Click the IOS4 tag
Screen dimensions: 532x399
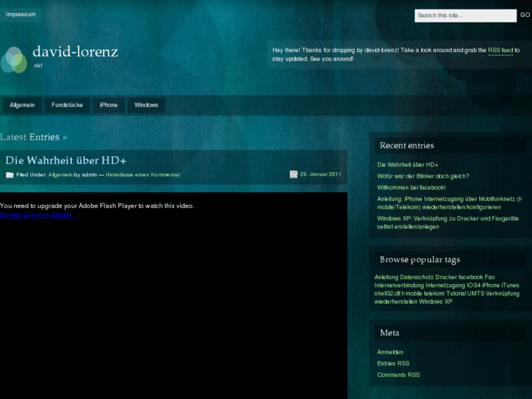(473, 286)
